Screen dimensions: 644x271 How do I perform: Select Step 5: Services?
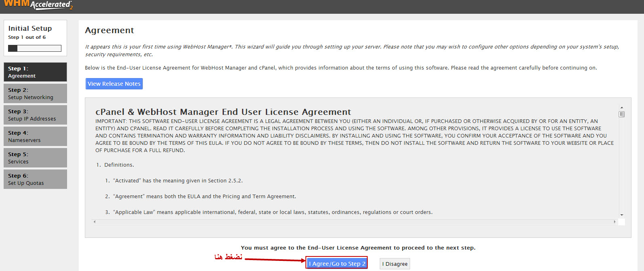pyautogui.click(x=35, y=158)
